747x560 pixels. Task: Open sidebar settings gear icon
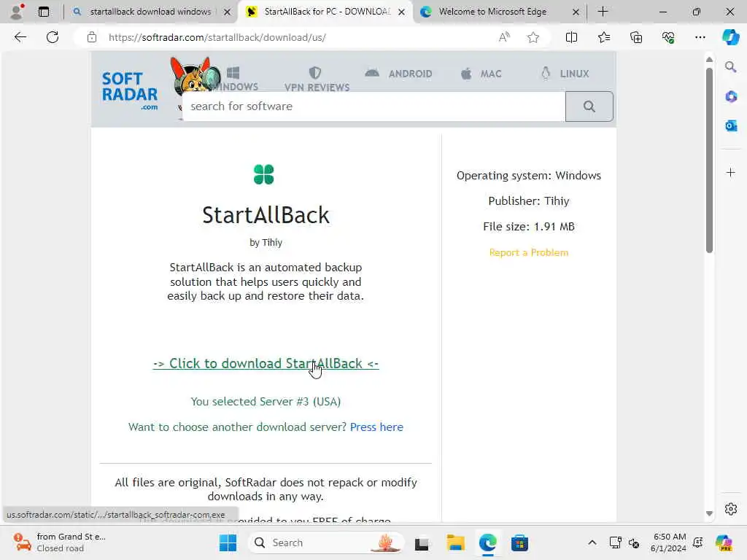[731, 509]
